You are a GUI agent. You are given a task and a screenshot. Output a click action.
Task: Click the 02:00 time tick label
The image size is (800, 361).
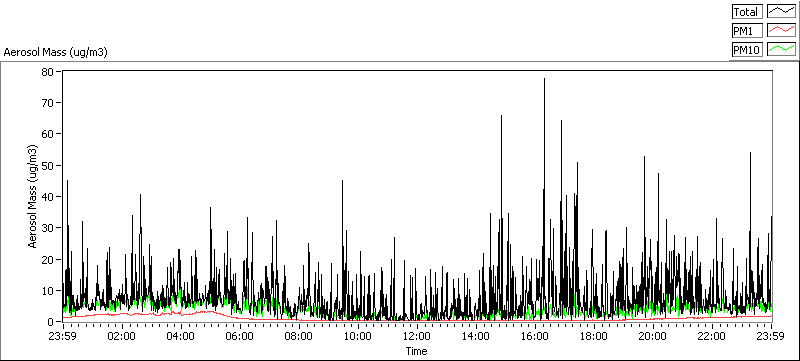pyautogui.click(x=122, y=336)
